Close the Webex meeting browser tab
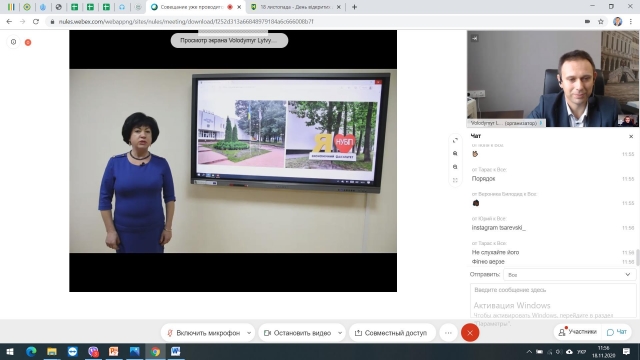This screenshot has height=360, width=640. (239, 7)
